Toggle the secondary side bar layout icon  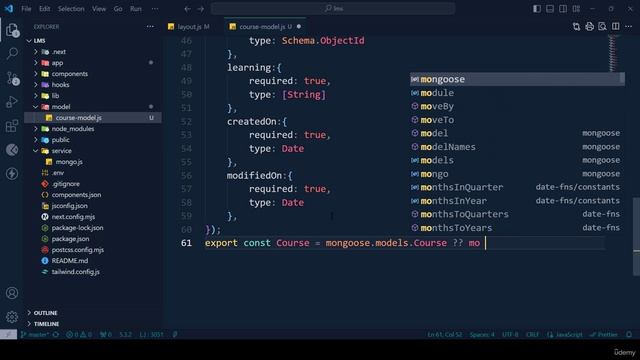click(x=563, y=9)
